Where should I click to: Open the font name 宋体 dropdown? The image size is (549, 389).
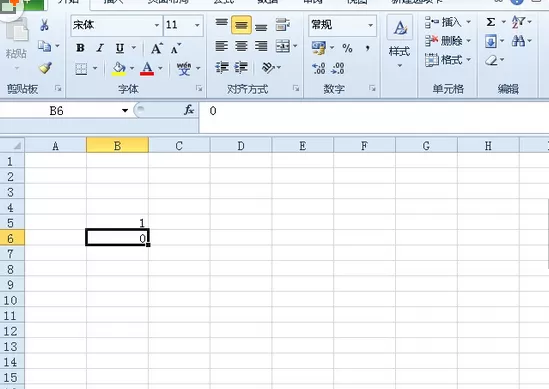pyautogui.click(x=157, y=25)
